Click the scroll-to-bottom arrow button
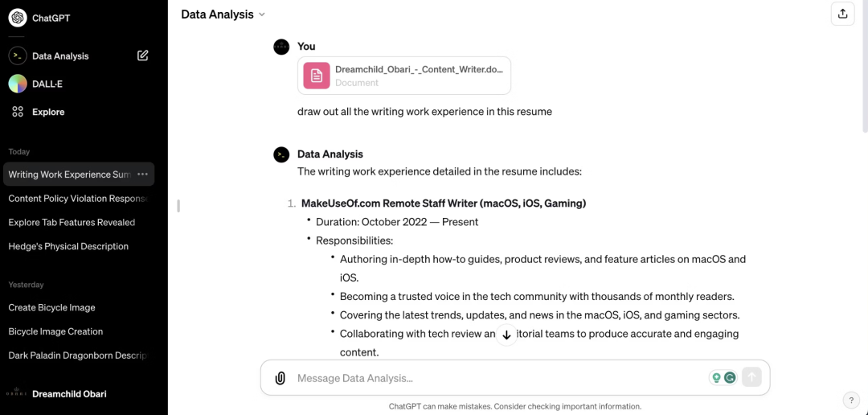This screenshot has width=868, height=415. 506,335
